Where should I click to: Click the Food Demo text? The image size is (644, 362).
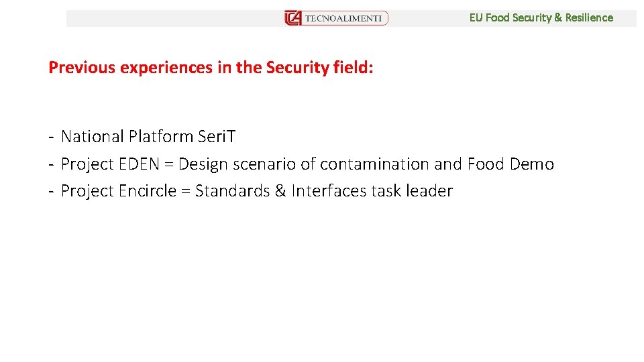pyautogui.click(x=511, y=164)
